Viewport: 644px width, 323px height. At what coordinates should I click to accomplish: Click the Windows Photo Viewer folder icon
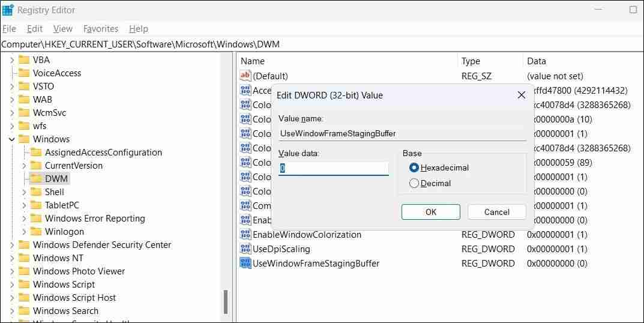pos(24,271)
